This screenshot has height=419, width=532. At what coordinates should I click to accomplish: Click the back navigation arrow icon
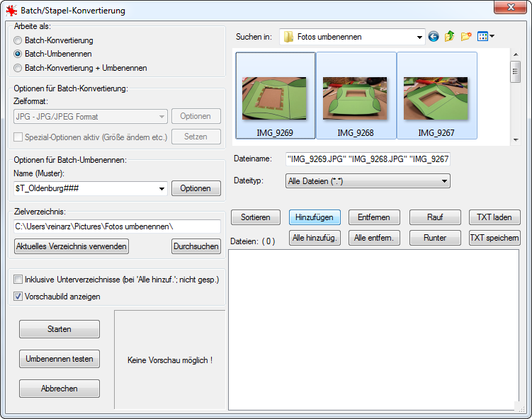coord(434,36)
